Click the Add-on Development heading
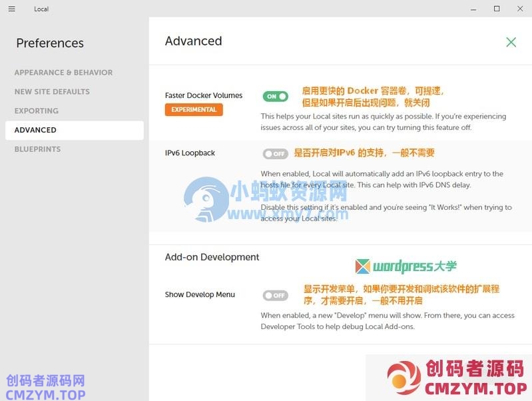Image resolution: width=532 pixels, height=401 pixels. click(212, 257)
